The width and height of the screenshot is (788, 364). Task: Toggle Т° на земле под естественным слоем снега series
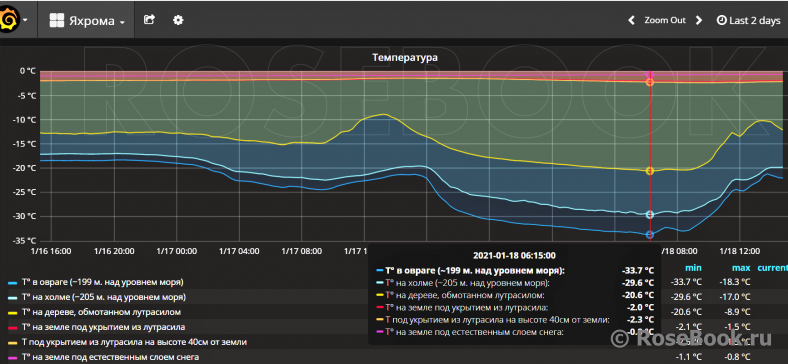click(110, 357)
